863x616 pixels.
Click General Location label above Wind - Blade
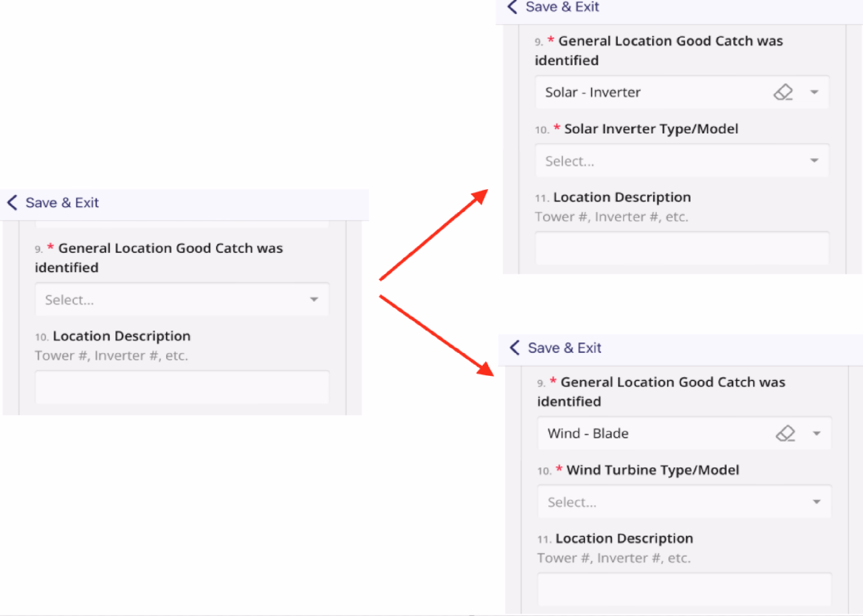(x=661, y=392)
